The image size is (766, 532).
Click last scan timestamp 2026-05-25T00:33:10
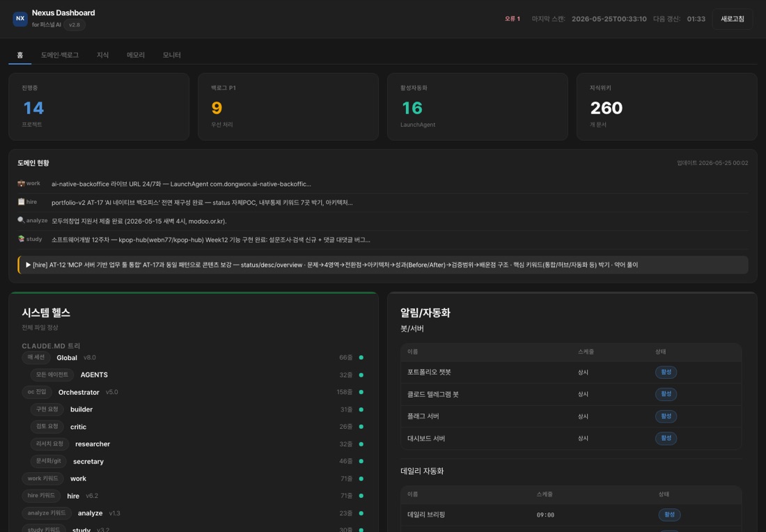[x=609, y=19]
